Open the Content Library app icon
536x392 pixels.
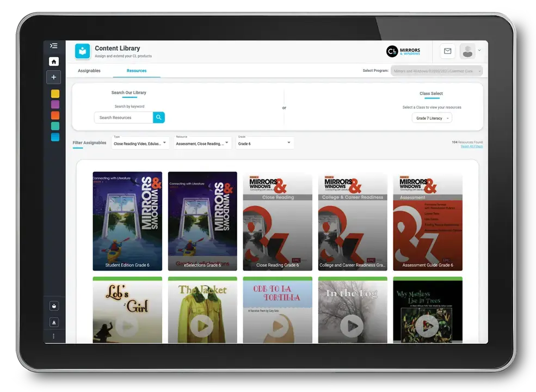[82, 51]
